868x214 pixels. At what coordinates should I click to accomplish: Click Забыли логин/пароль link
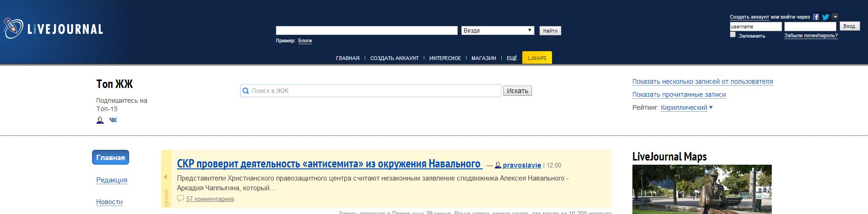coord(811,36)
